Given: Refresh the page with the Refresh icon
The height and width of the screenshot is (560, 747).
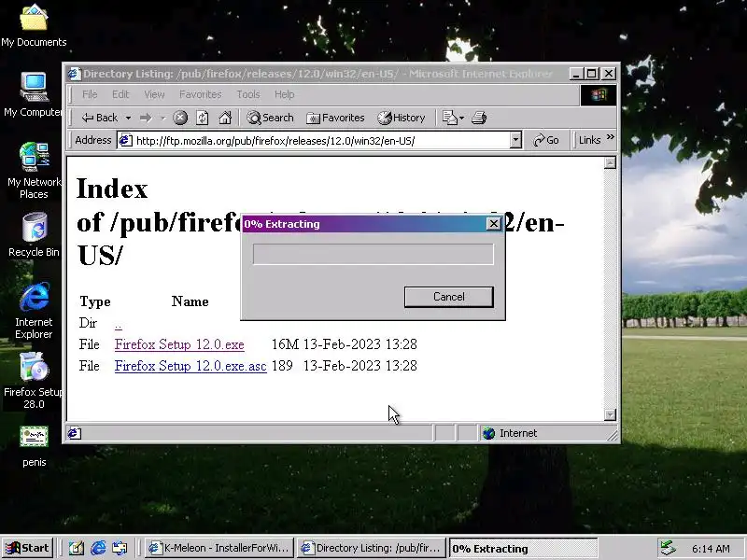Looking at the screenshot, I should coord(203,118).
